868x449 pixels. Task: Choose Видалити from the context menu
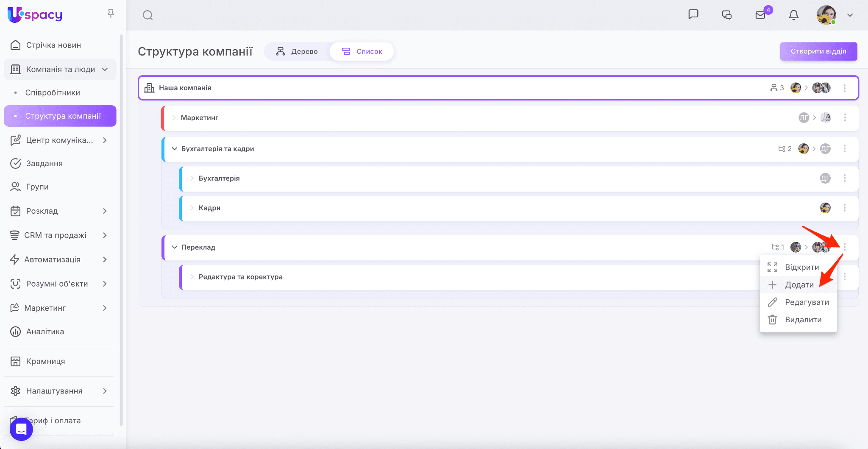[803, 320]
